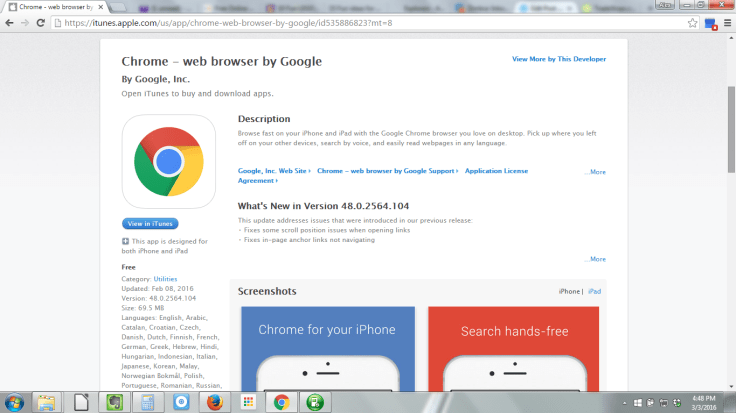Screen dimensions: 736x413
Task: Open the Google, Inc. Web Site link
Action: coord(274,171)
